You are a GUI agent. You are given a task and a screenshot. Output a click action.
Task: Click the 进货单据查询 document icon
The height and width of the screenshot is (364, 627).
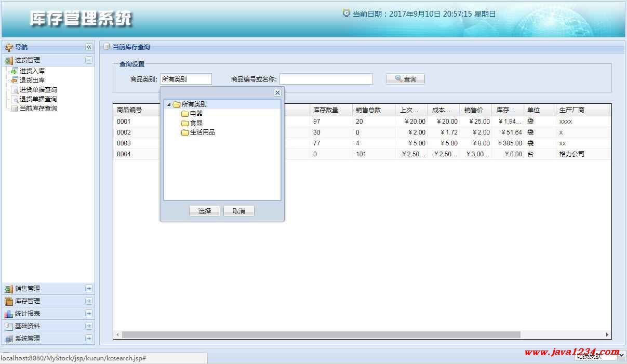tap(15, 90)
